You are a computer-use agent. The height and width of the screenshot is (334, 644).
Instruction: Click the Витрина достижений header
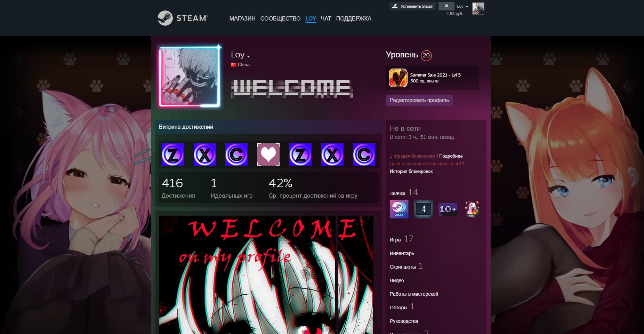pos(268,127)
